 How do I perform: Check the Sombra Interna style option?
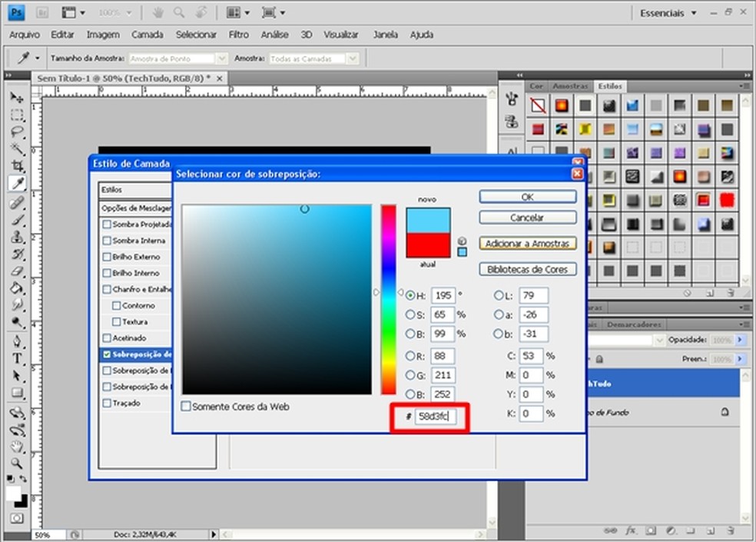[x=107, y=241]
